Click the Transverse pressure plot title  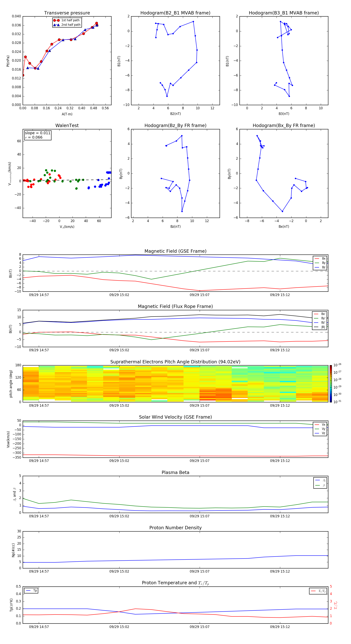tap(67, 13)
